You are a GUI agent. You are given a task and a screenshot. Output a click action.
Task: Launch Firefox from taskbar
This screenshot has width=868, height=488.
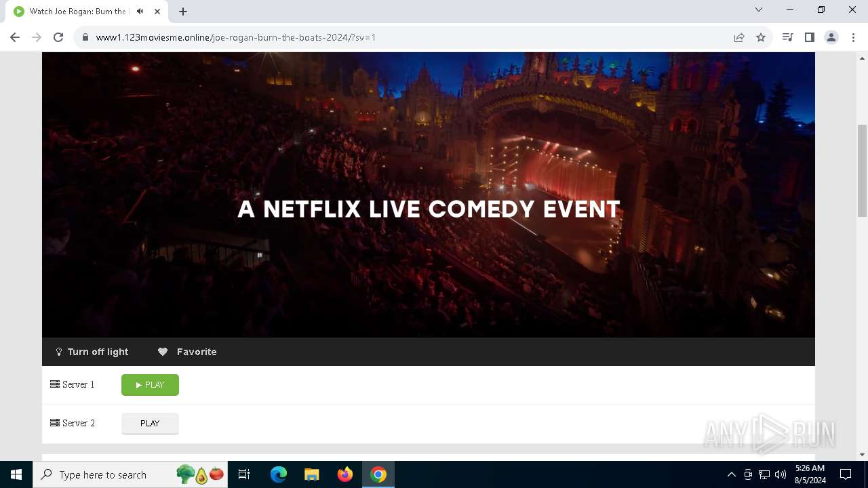[x=345, y=474]
